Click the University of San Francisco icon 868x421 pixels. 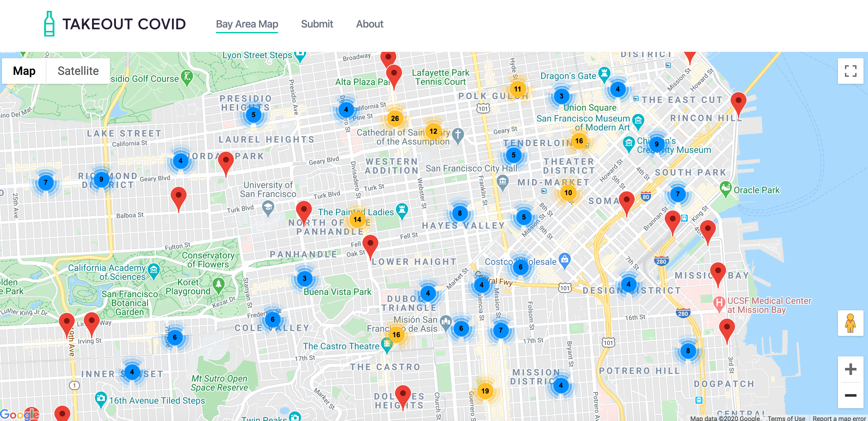268,208
